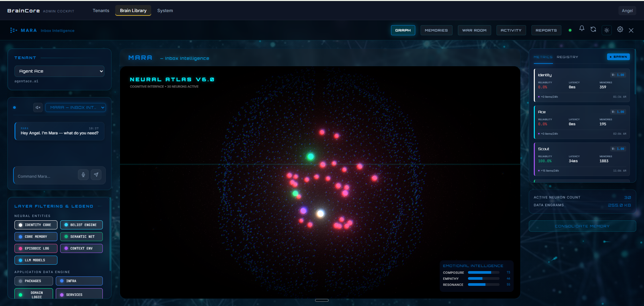
Task: Toggle LLM Models layer filter
Action: [x=36, y=260]
